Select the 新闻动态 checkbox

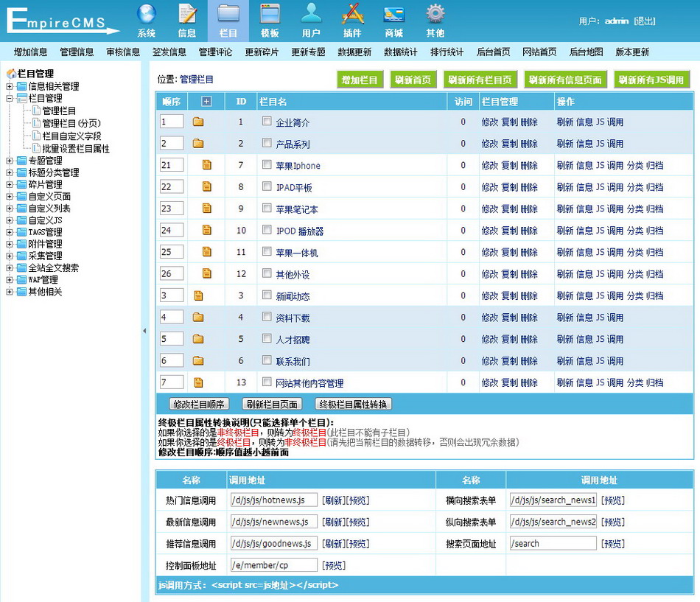pyautogui.click(x=267, y=295)
